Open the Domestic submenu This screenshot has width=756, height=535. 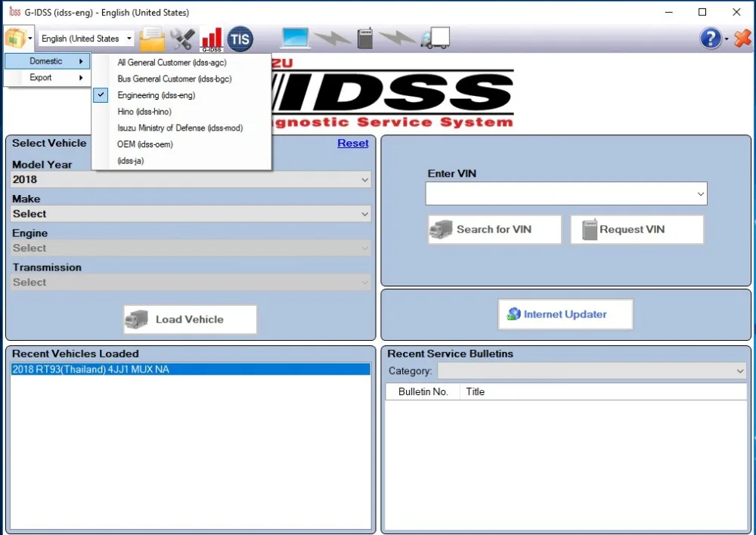click(47, 61)
